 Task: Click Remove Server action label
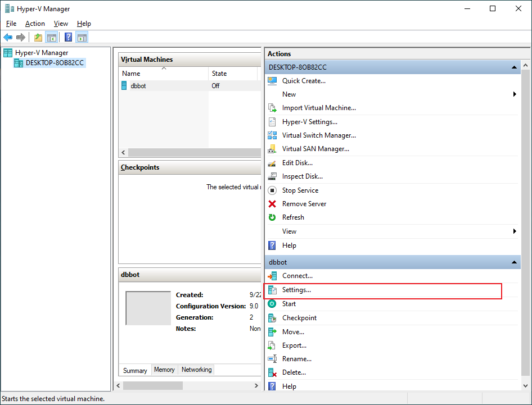click(x=304, y=204)
